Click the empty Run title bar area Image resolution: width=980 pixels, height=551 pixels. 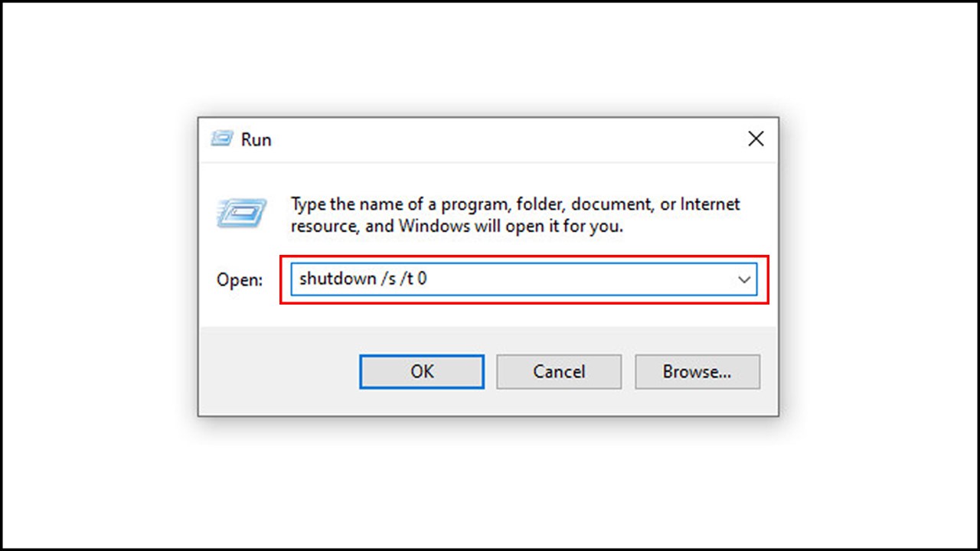point(505,139)
